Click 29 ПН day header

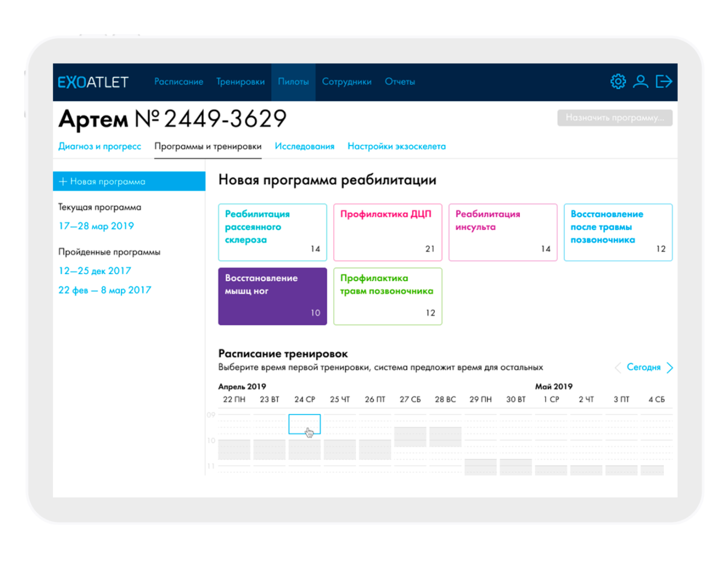point(481,399)
